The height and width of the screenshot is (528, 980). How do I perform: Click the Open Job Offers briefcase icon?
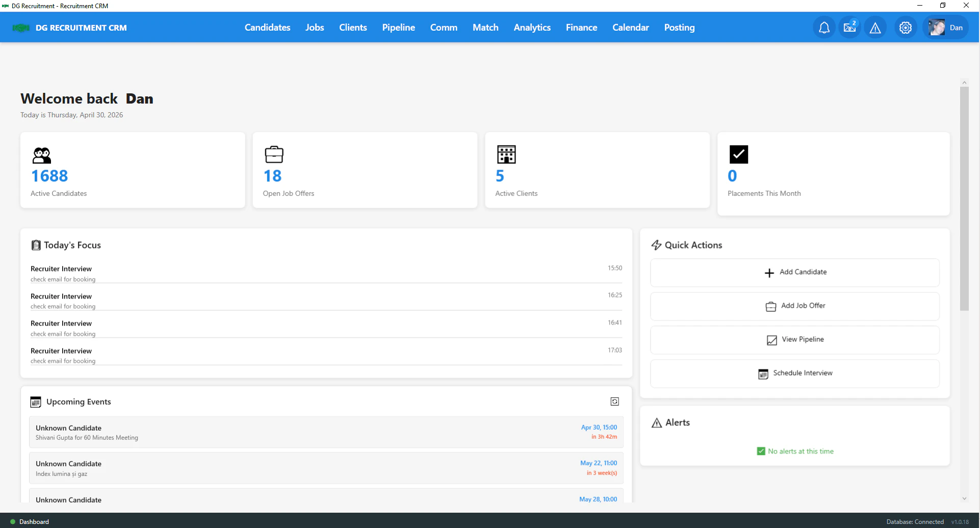pyautogui.click(x=274, y=154)
